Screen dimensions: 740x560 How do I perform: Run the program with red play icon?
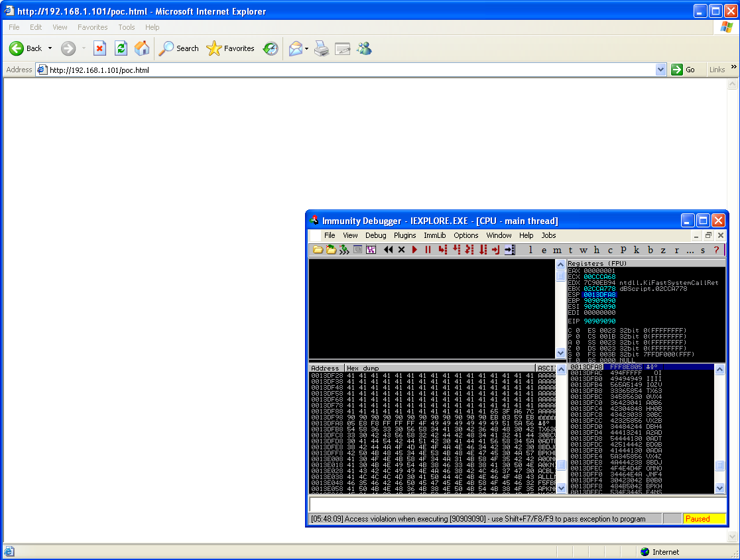(414, 250)
